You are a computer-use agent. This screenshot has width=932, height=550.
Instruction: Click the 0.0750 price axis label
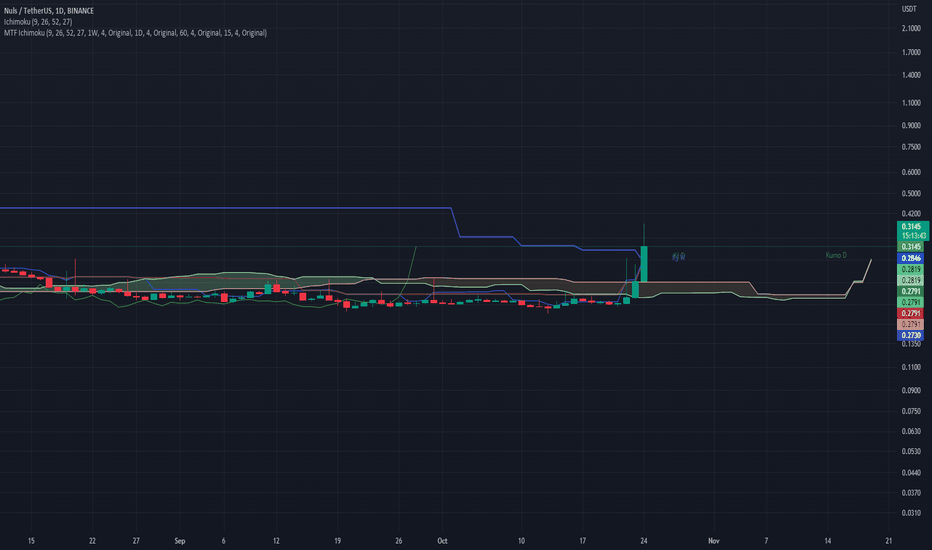(911, 411)
